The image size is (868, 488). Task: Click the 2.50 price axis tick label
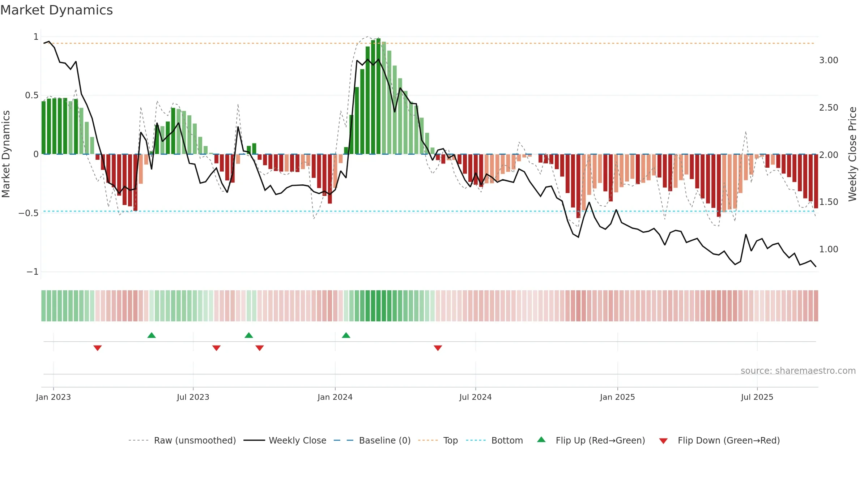pyautogui.click(x=829, y=107)
